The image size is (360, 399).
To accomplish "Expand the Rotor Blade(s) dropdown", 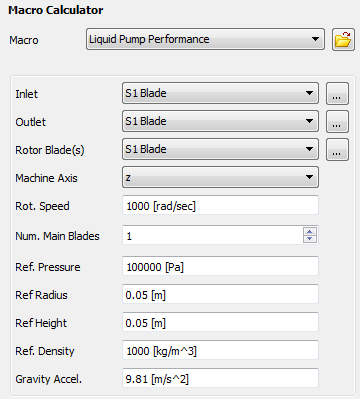I will tap(220, 149).
